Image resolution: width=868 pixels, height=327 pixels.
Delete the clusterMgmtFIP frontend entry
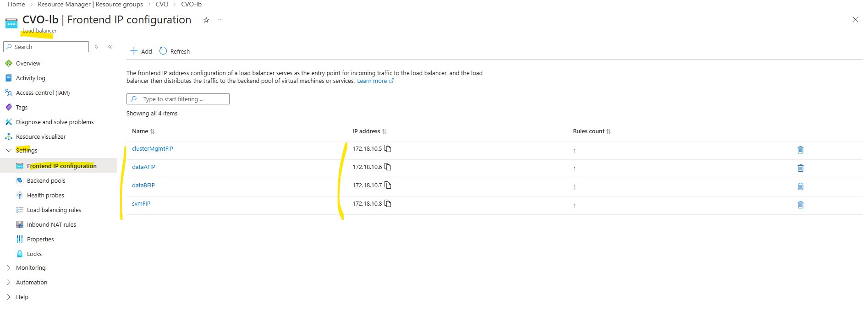tap(800, 150)
